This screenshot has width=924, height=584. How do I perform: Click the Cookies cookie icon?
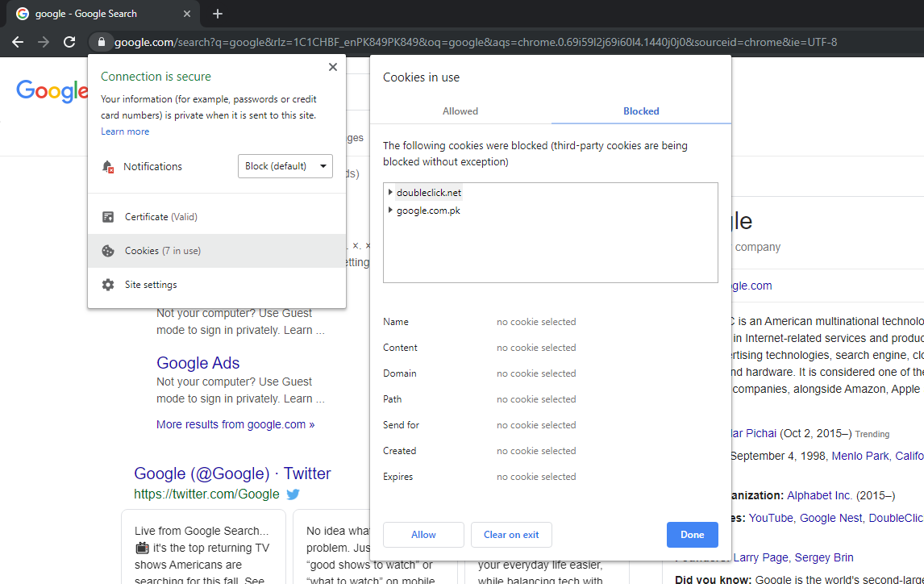[108, 251]
